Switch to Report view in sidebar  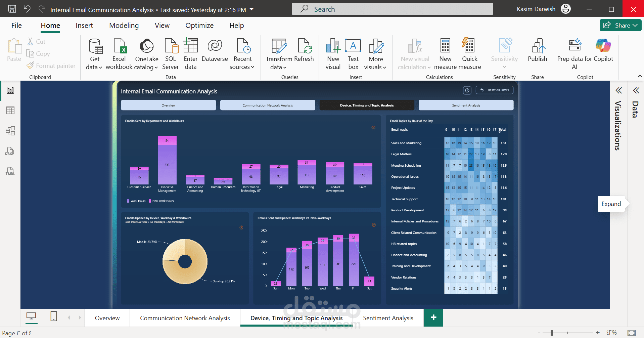[10, 90]
